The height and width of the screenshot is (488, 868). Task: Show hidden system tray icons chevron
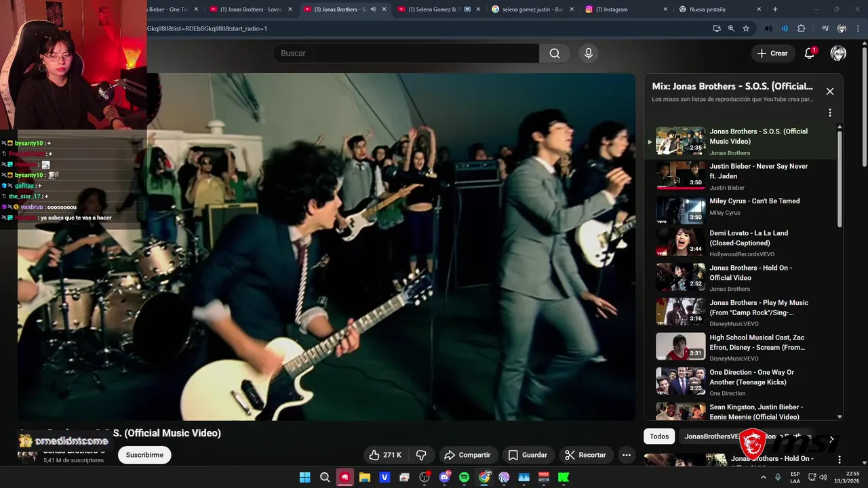(763, 477)
